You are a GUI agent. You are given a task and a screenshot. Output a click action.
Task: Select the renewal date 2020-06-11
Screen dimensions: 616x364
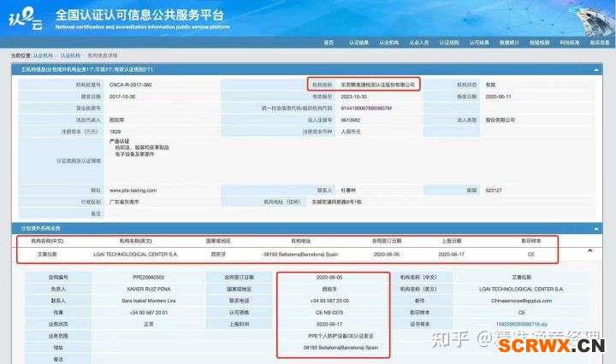498,97
